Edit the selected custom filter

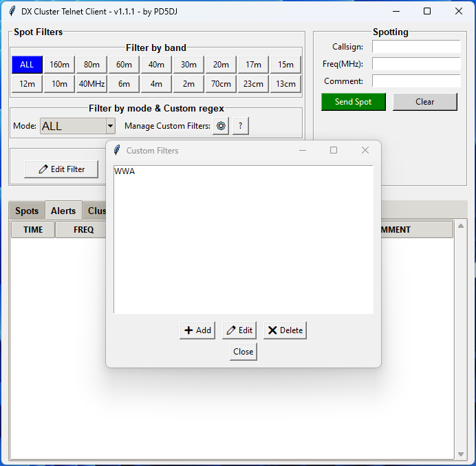(239, 330)
